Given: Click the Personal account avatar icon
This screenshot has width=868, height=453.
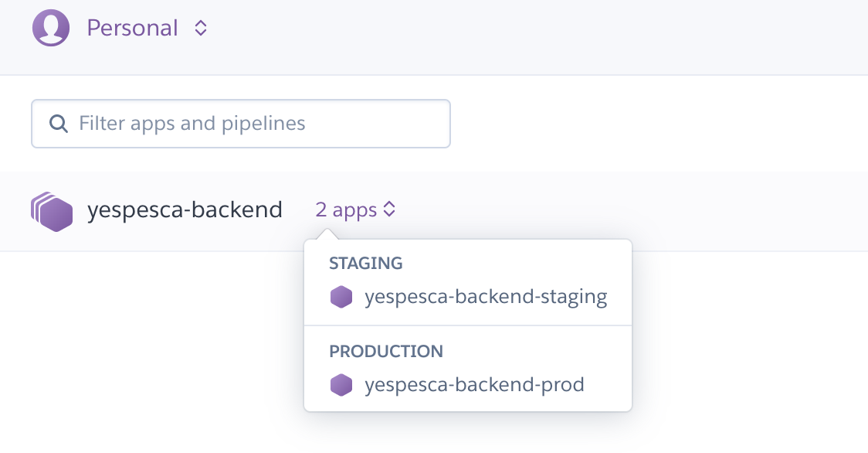Looking at the screenshot, I should click(x=51, y=28).
